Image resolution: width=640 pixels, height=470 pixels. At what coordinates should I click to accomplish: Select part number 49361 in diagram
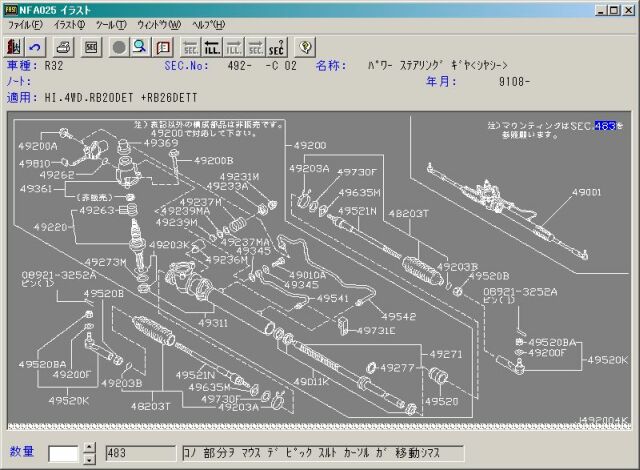(36, 189)
